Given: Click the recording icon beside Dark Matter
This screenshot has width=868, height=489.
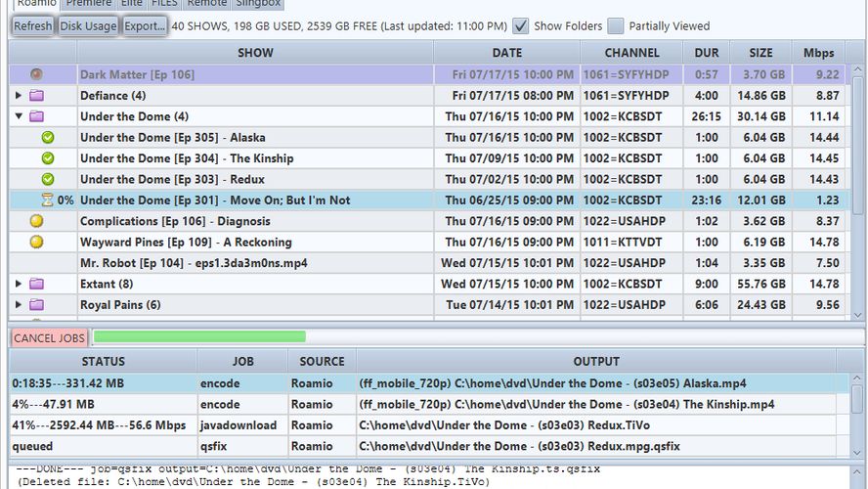Looking at the screenshot, I should click(36, 74).
